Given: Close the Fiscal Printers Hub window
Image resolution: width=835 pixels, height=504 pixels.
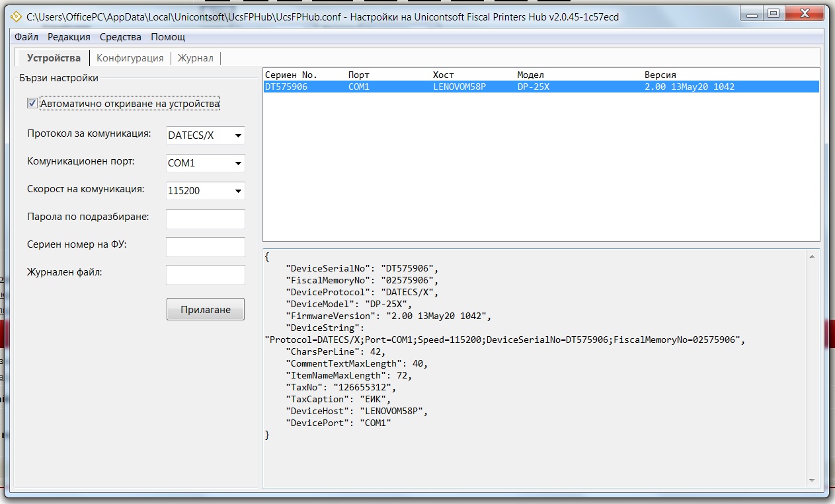Looking at the screenshot, I should (x=804, y=13).
